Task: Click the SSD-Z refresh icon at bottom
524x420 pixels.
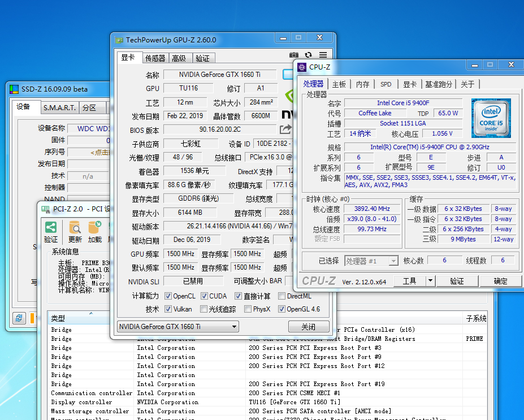Action: point(19,318)
